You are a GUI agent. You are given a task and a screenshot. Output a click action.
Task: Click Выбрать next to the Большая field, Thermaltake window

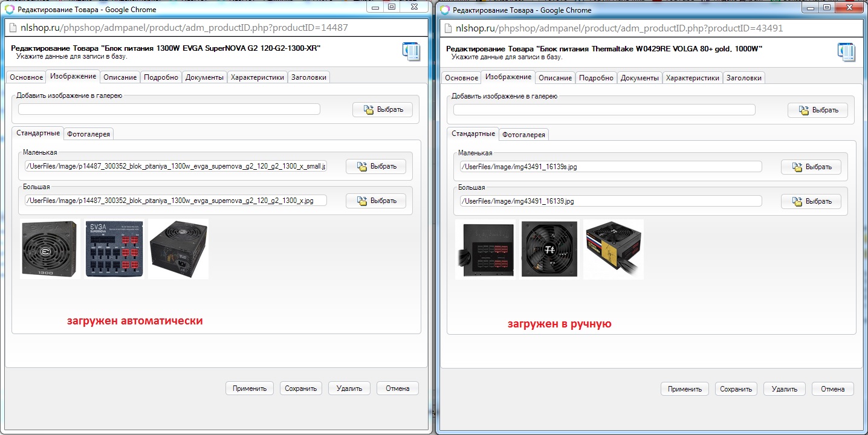click(x=811, y=201)
